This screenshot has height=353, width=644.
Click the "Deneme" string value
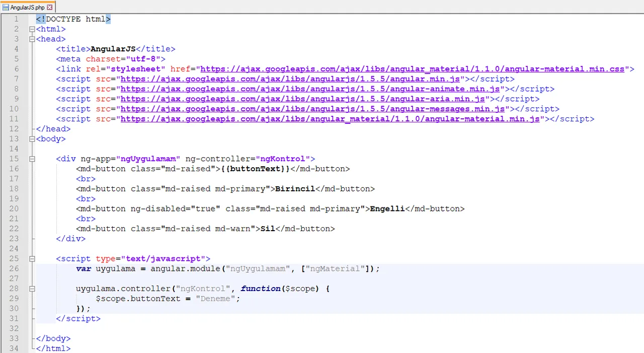tap(216, 299)
